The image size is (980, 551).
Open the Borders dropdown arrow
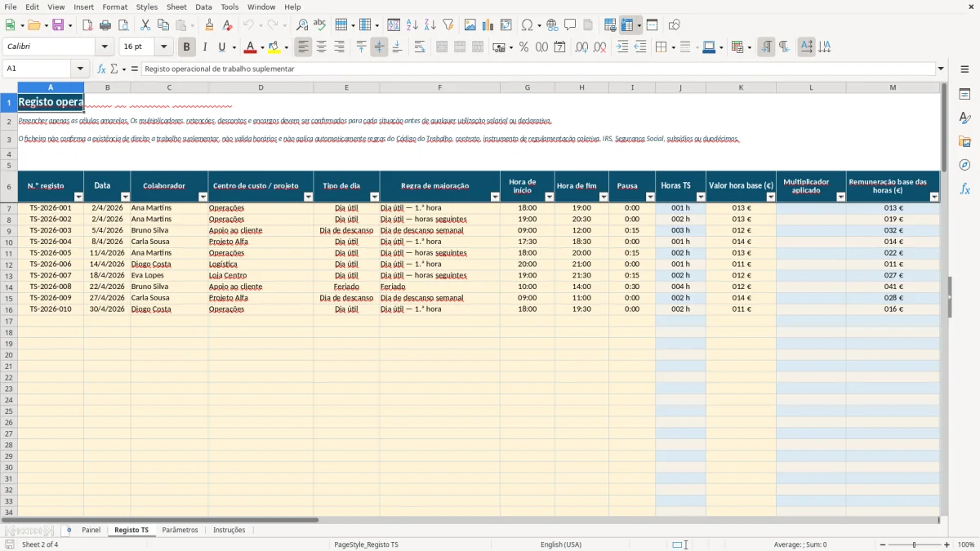tap(673, 47)
